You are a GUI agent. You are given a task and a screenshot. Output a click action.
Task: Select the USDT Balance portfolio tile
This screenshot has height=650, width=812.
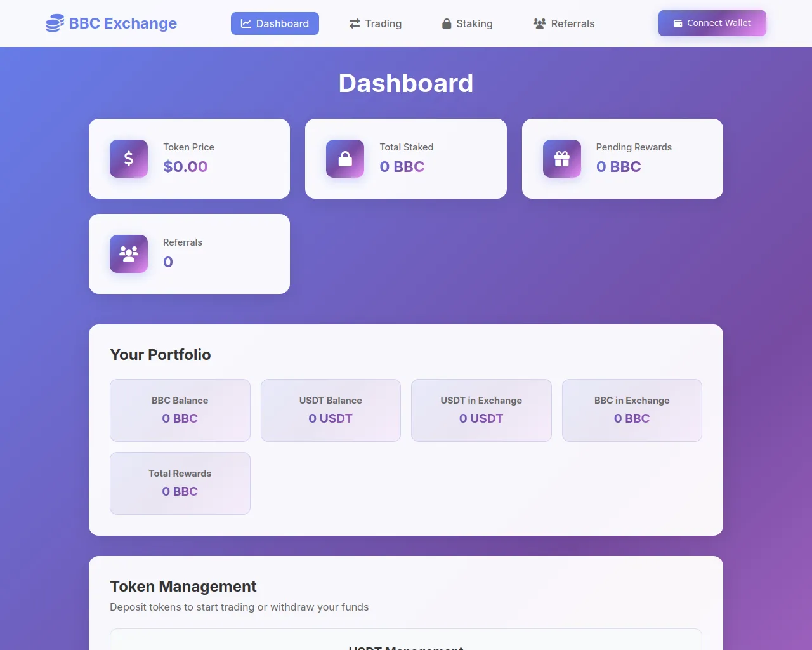click(x=331, y=410)
